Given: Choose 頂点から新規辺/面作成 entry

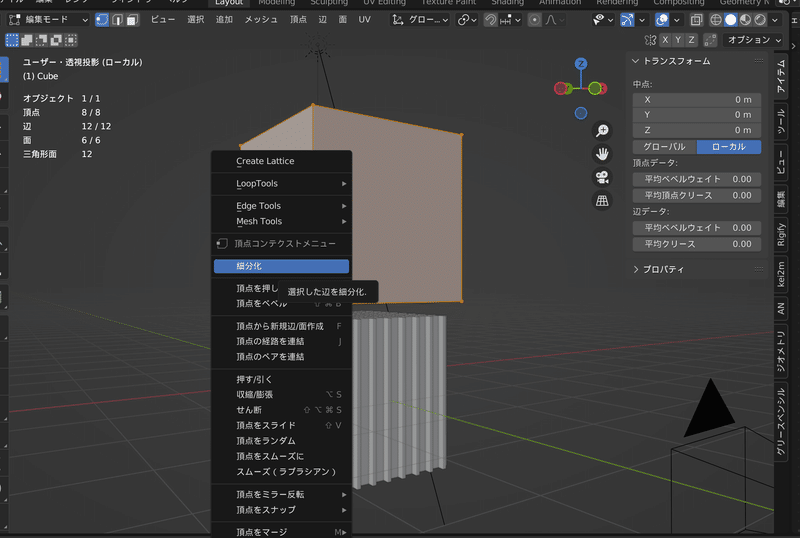Looking at the screenshot, I should 281,326.
